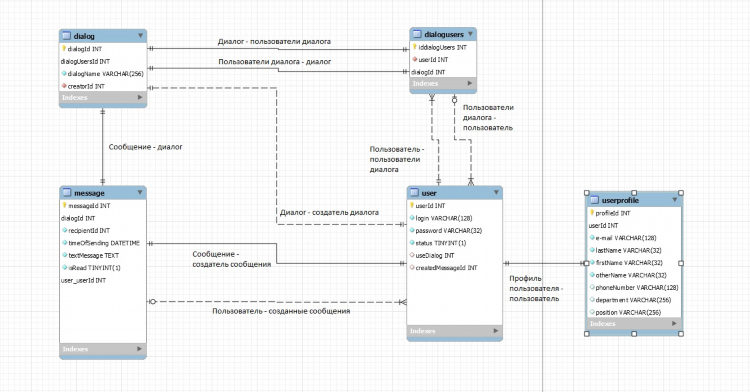Click the useDialog column diamond icon
This screenshot has width=750, height=392.
click(x=412, y=255)
